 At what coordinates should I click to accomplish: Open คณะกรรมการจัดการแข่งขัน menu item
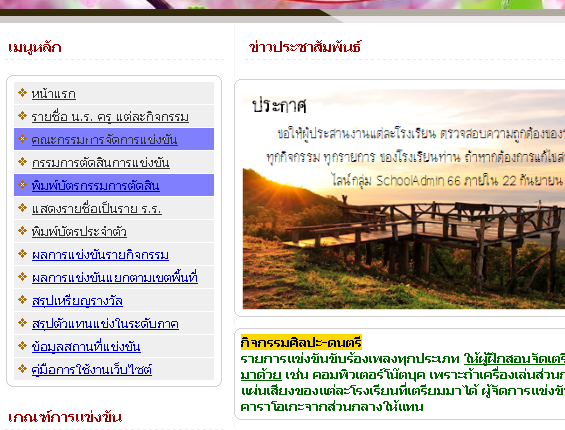coord(104,139)
